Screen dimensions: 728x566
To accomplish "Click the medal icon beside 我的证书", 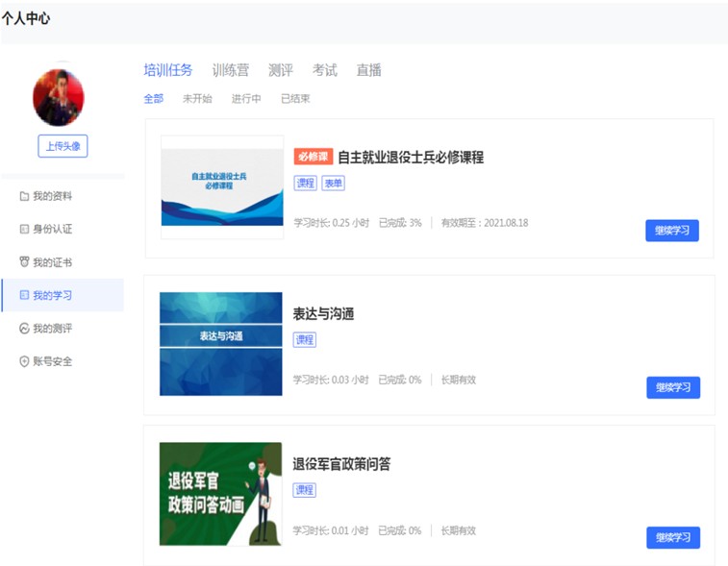I will click(24, 262).
